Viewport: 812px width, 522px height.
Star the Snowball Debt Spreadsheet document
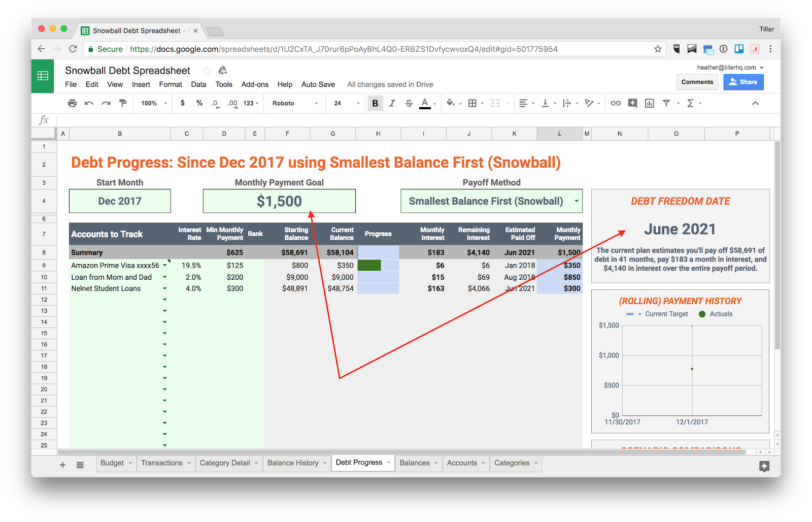[207, 71]
